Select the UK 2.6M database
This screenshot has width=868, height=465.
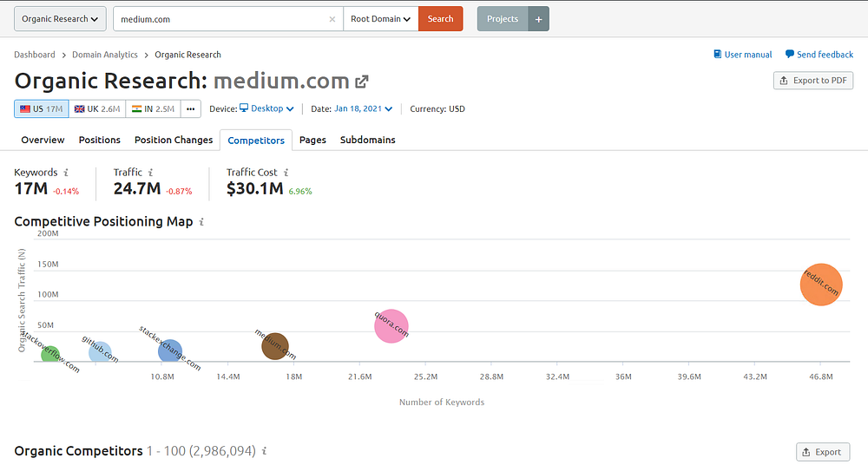(x=97, y=109)
